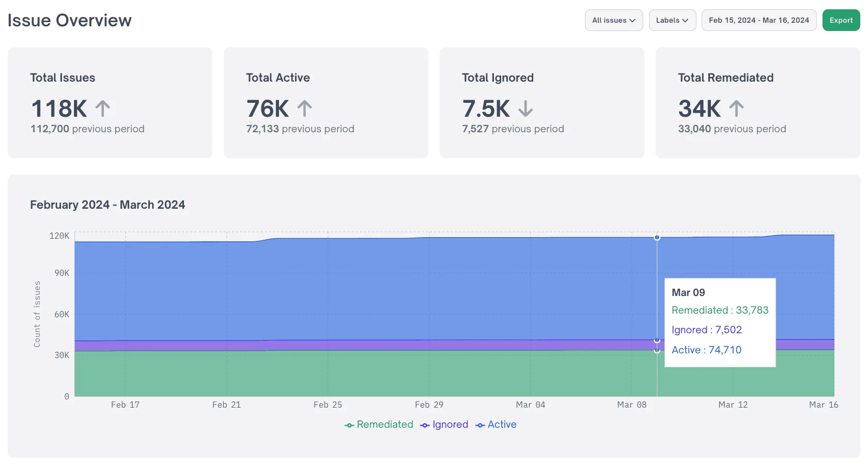
Task: Open the All issues dropdown
Action: 613,20
